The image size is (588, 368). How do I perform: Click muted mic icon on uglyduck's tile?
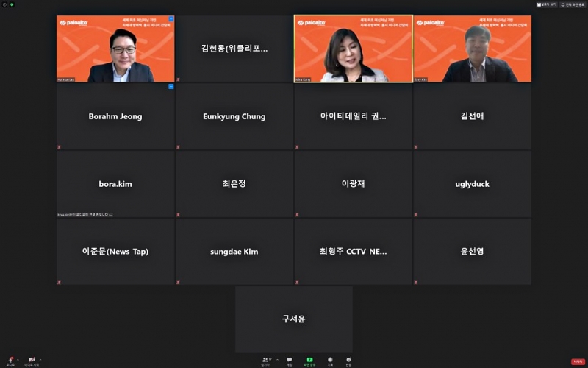(416, 215)
